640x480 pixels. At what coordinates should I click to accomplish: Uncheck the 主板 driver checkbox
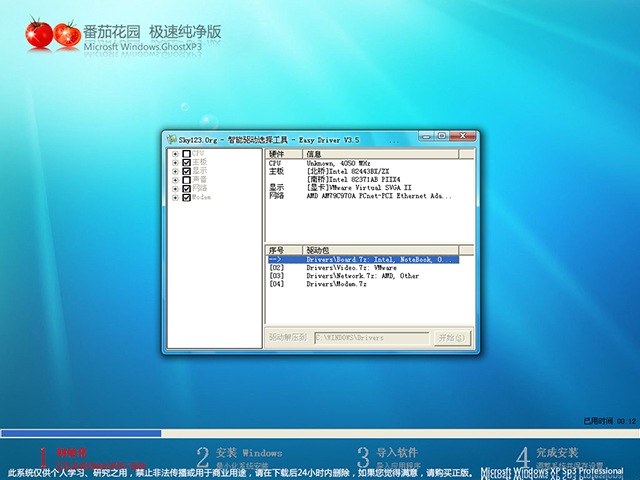coord(187,162)
